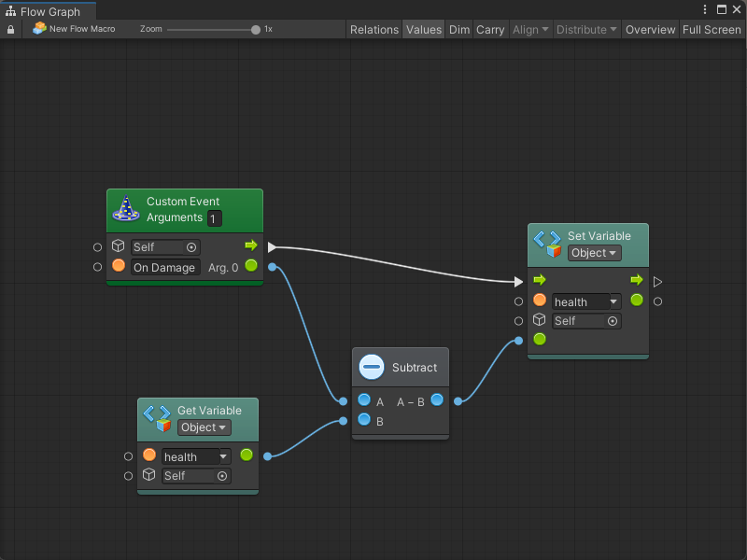
Task: Click the Set Variable green flow input arrow
Action: [539, 280]
